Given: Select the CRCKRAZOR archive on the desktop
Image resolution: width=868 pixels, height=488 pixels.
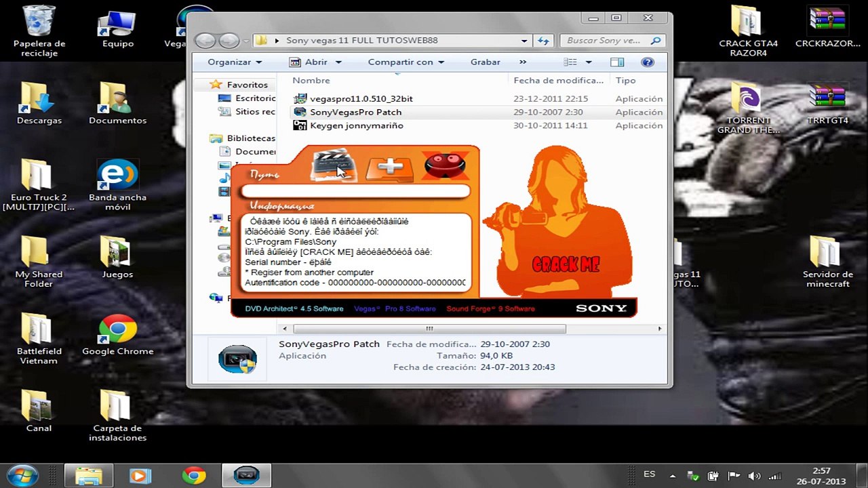Looking at the screenshot, I should pyautogui.click(x=827, y=26).
